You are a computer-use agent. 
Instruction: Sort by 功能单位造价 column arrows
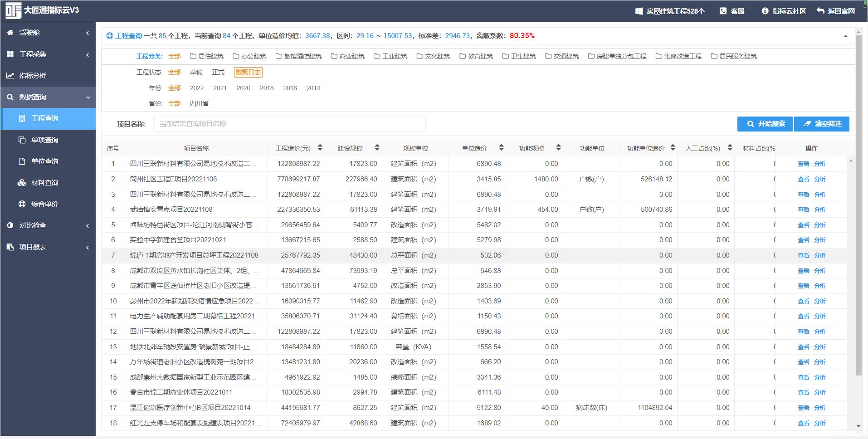pyautogui.click(x=673, y=147)
